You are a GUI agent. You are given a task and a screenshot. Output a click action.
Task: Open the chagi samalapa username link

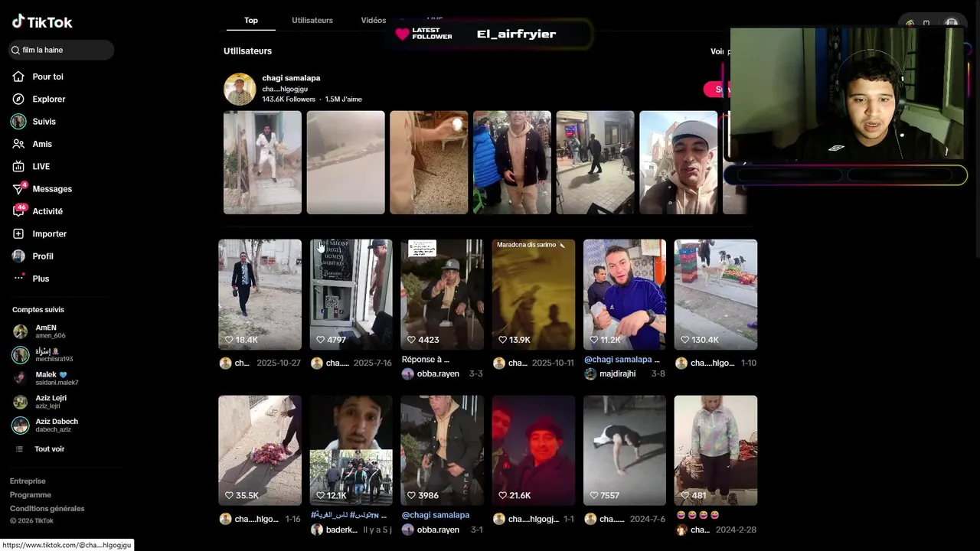[x=291, y=78]
